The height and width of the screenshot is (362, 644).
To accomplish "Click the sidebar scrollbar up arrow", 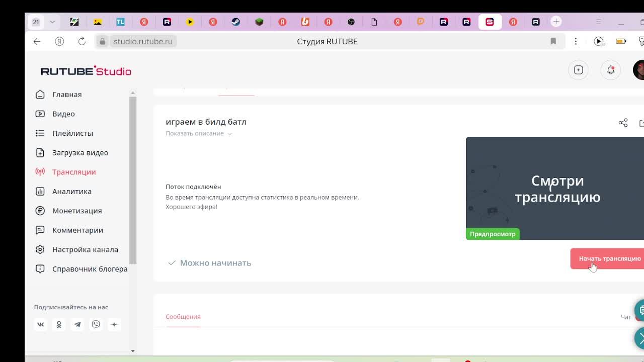I will (x=133, y=93).
